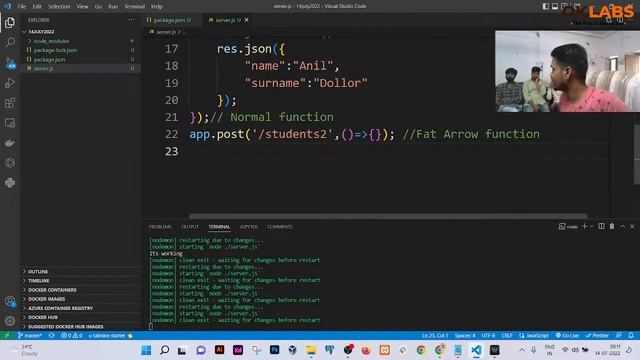Select the Terminal panel tab

(x=219, y=227)
